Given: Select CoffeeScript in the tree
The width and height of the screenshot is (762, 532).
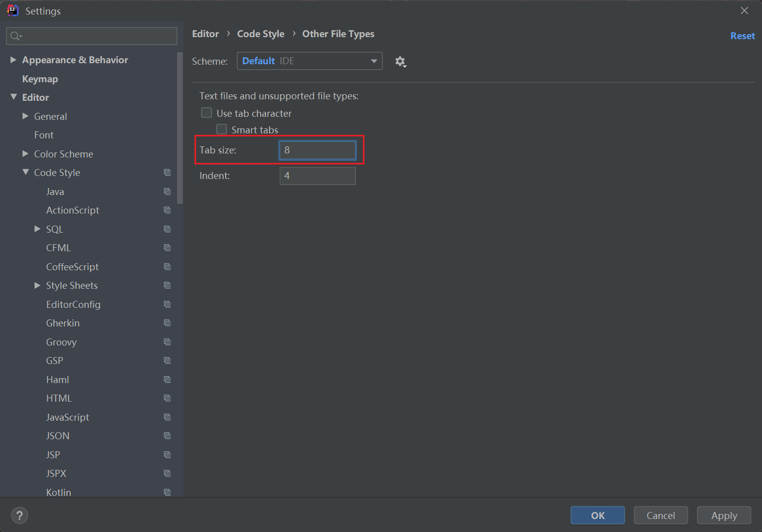Looking at the screenshot, I should 72,267.
